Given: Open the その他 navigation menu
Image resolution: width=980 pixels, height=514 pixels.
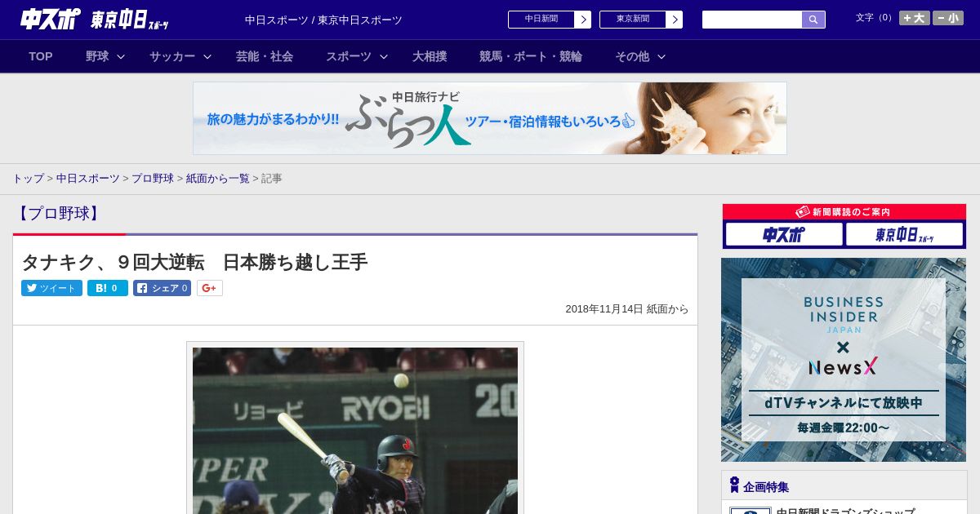Looking at the screenshot, I should click(632, 56).
